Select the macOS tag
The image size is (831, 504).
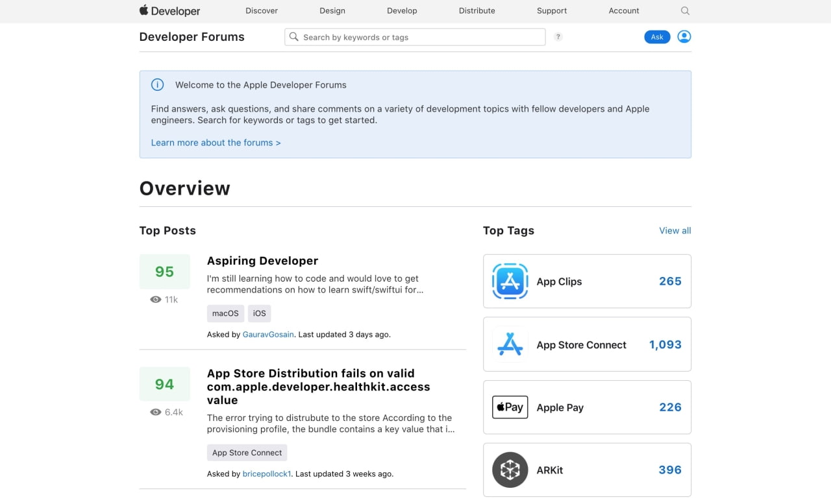pyautogui.click(x=225, y=313)
